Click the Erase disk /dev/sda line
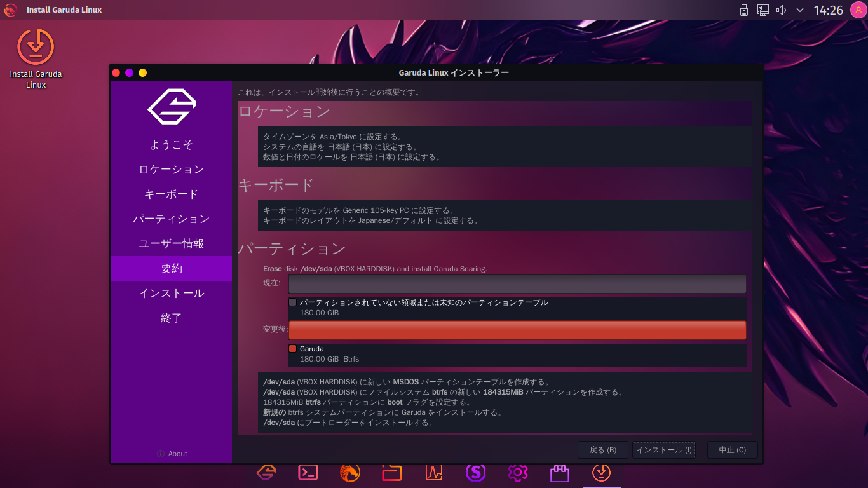 [375, 269]
